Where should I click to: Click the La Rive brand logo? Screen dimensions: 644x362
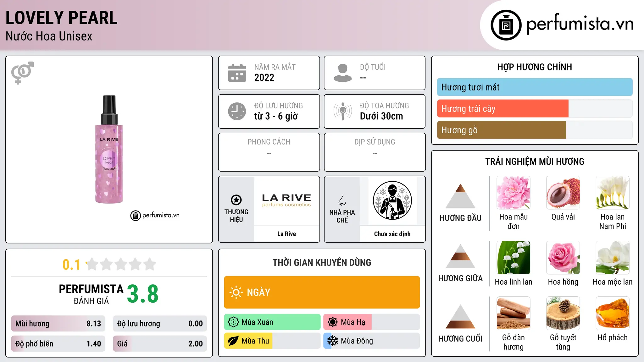286,200
